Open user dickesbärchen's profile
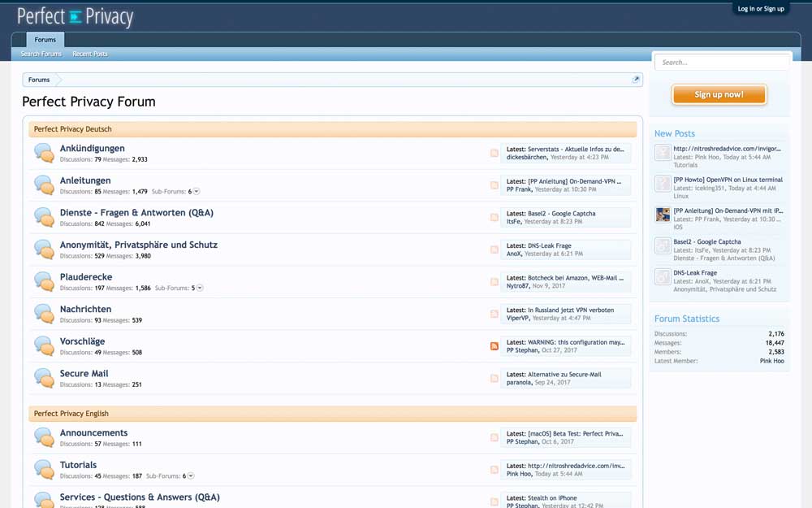 coord(527,157)
